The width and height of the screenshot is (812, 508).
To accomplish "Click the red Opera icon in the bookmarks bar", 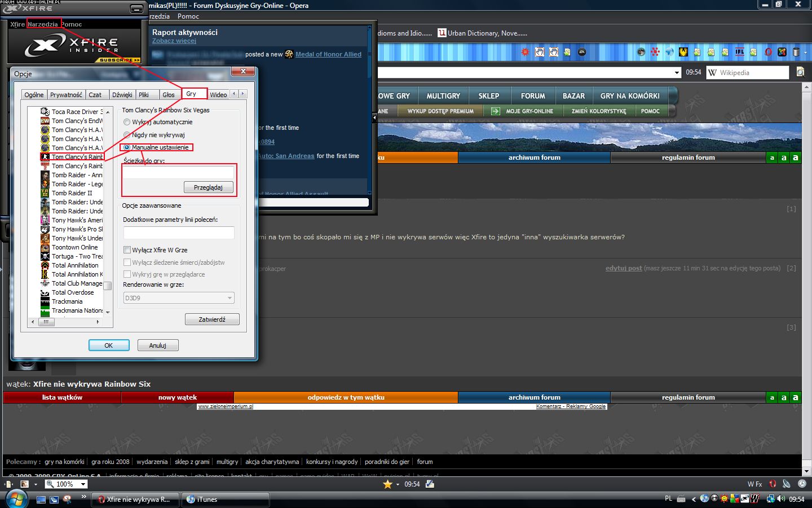I will [x=768, y=52].
